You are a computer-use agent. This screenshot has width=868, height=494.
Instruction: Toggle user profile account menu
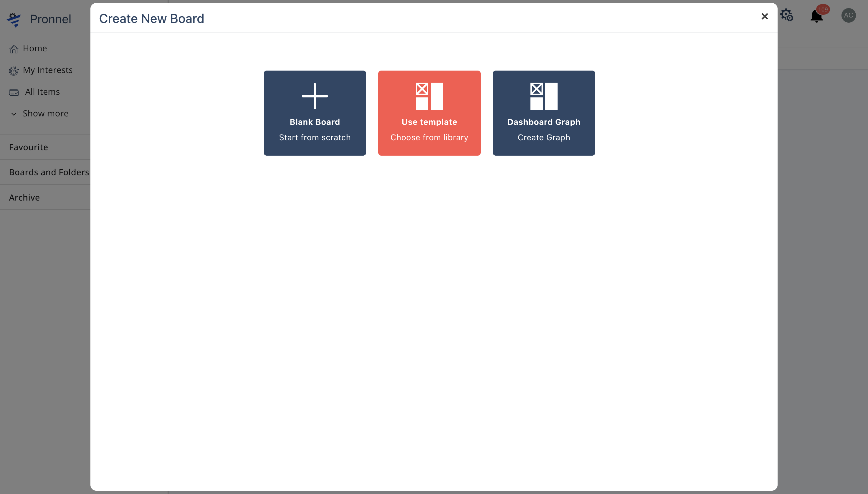[x=849, y=15]
